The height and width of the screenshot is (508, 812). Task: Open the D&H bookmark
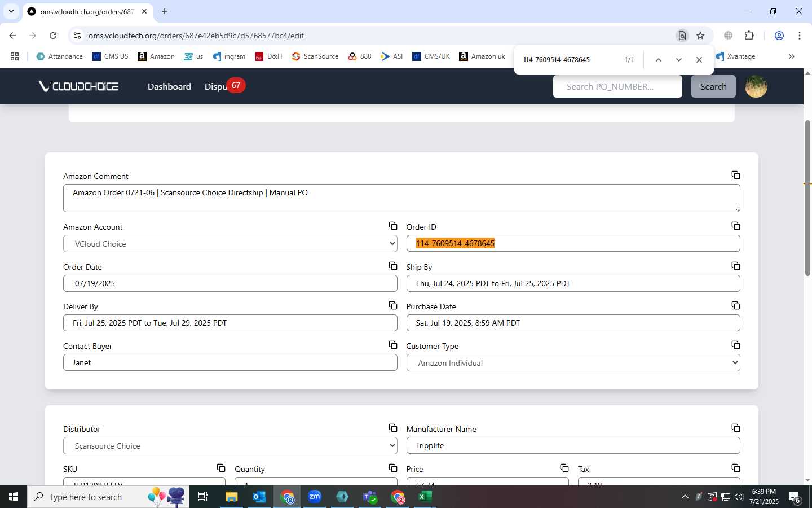268,56
